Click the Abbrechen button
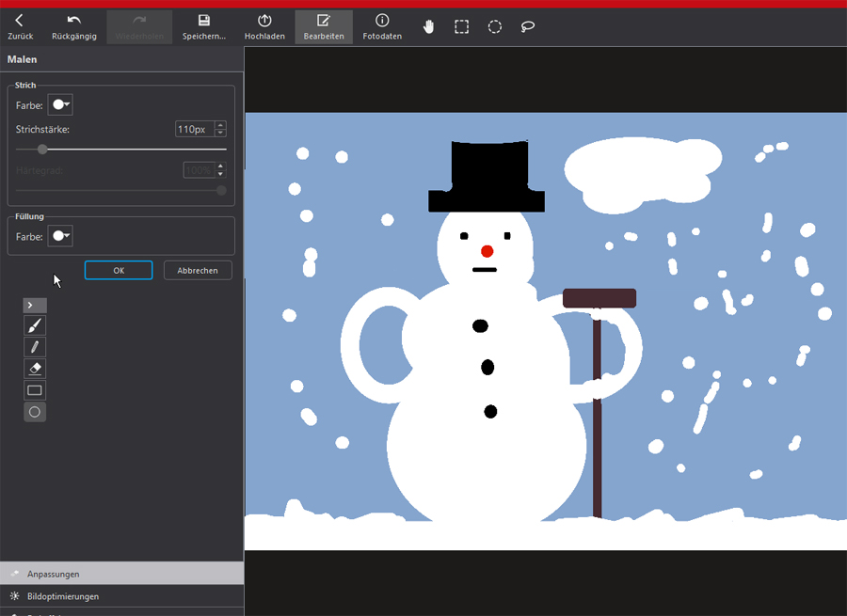Image resolution: width=847 pixels, height=616 pixels. tap(198, 270)
